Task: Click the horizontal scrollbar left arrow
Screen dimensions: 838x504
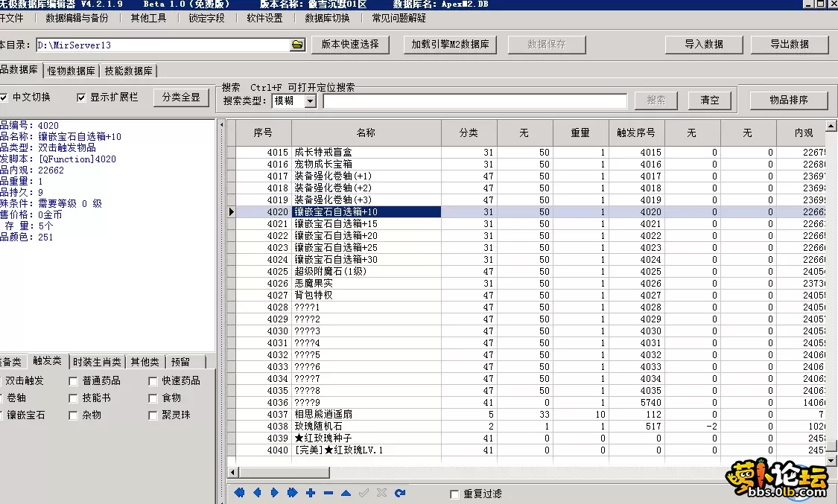Action: (232, 473)
